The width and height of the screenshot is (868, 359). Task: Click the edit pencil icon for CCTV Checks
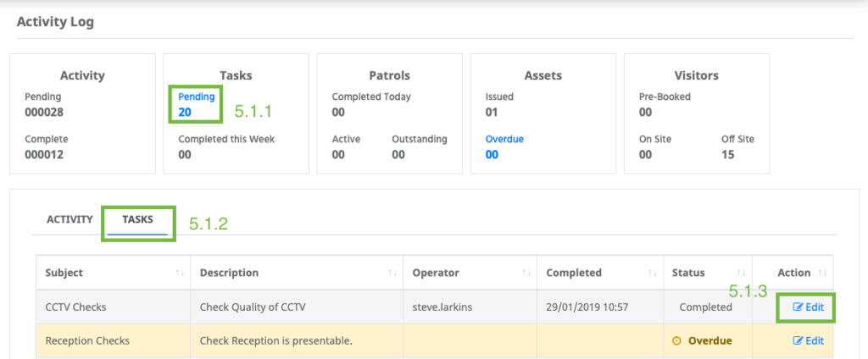click(x=798, y=307)
